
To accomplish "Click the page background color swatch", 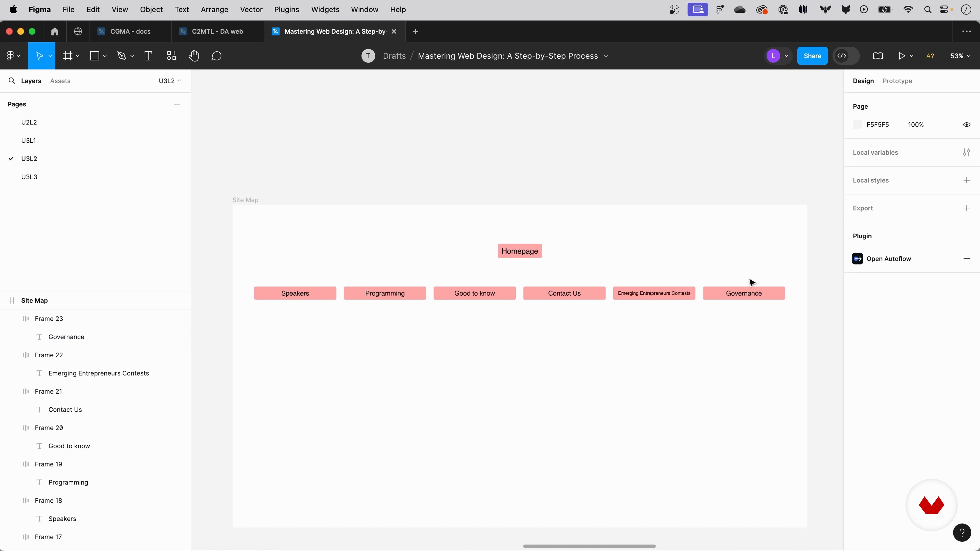I will tap(857, 125).
